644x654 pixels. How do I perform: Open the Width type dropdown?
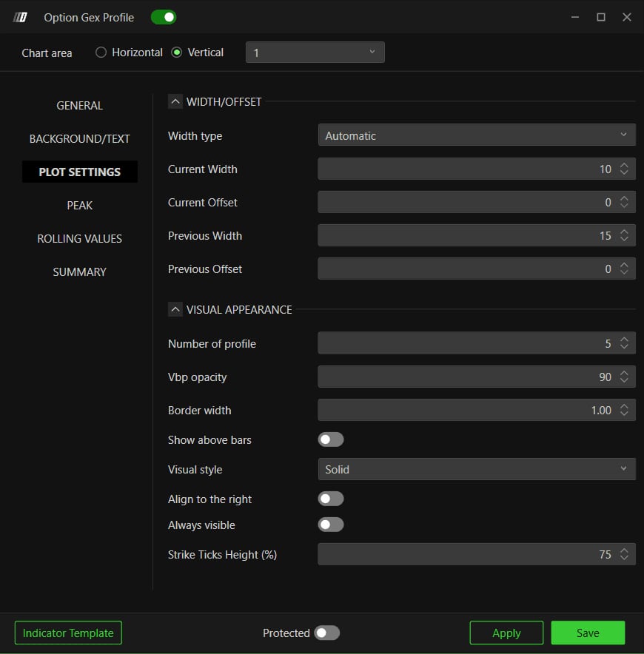pyautogui.click(x=477, y=135)
